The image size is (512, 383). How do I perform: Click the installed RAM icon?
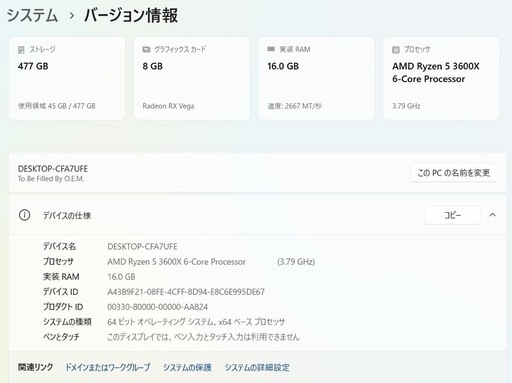pos(271,49)
